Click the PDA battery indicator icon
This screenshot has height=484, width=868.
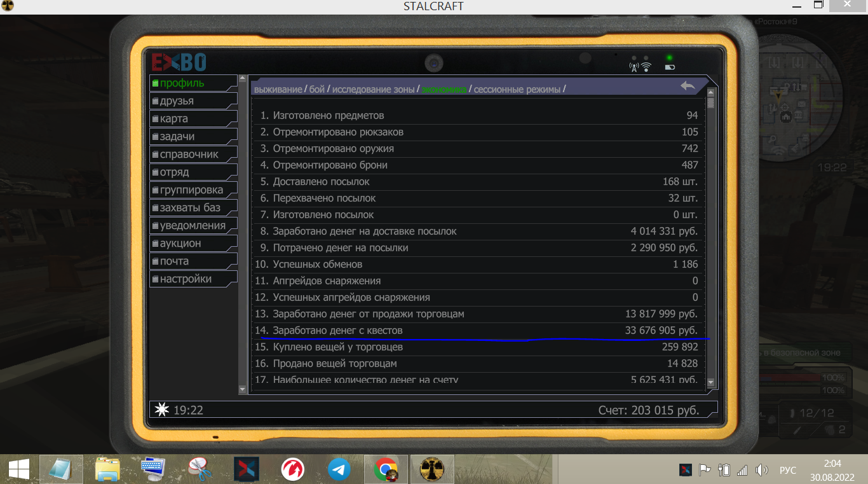[670, 67]
